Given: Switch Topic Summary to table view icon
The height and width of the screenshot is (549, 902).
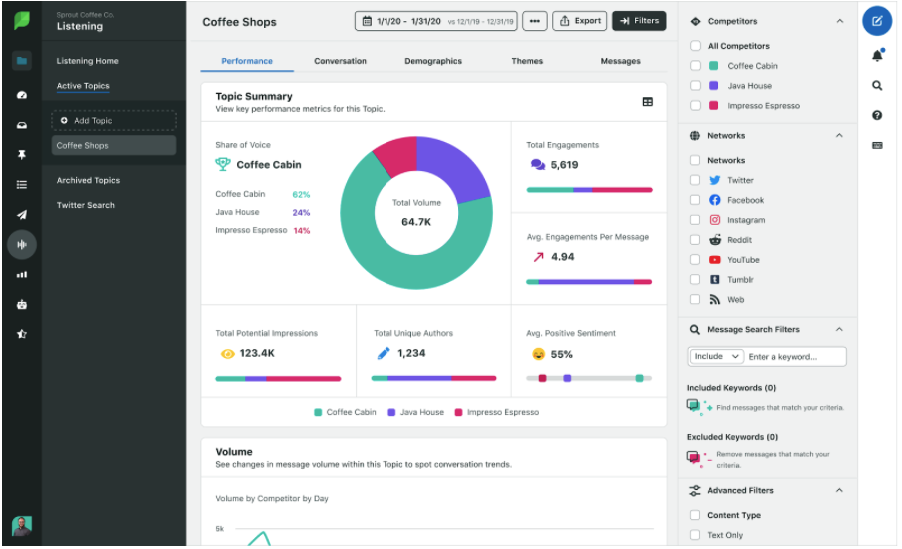Looking at the screenshot, I should [647, 102].
